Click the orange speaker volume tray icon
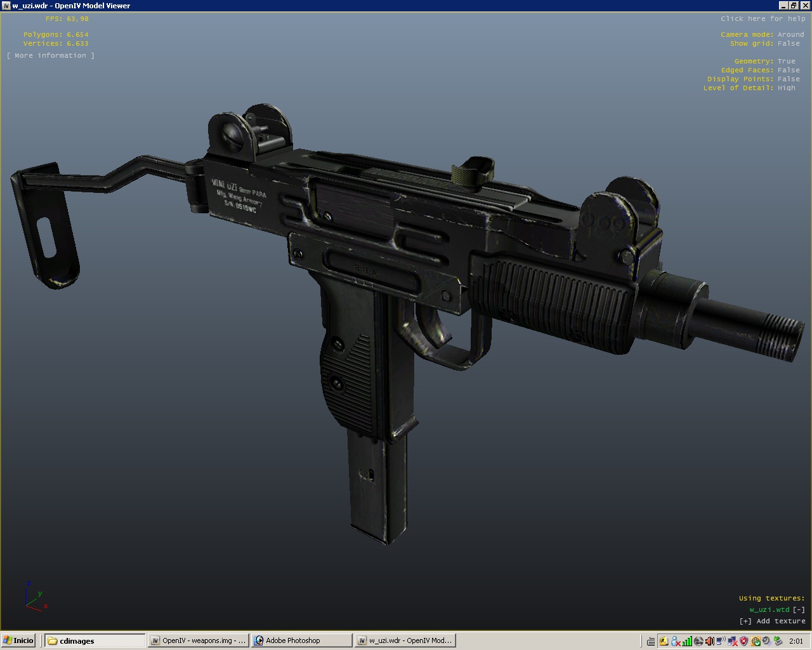 (x=710, y=641)
